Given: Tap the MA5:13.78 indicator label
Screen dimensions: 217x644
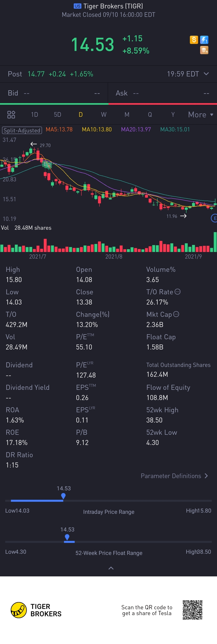Looking at the screenshot, I should pos(59,129).
